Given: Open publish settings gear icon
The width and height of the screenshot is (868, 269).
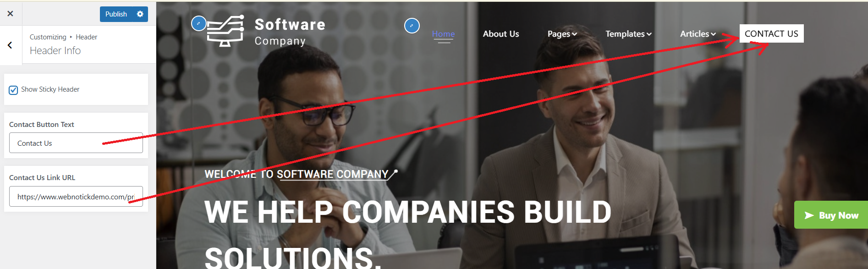Looking at the screenshot, I should pyautogui.click(x=140, y=14).
